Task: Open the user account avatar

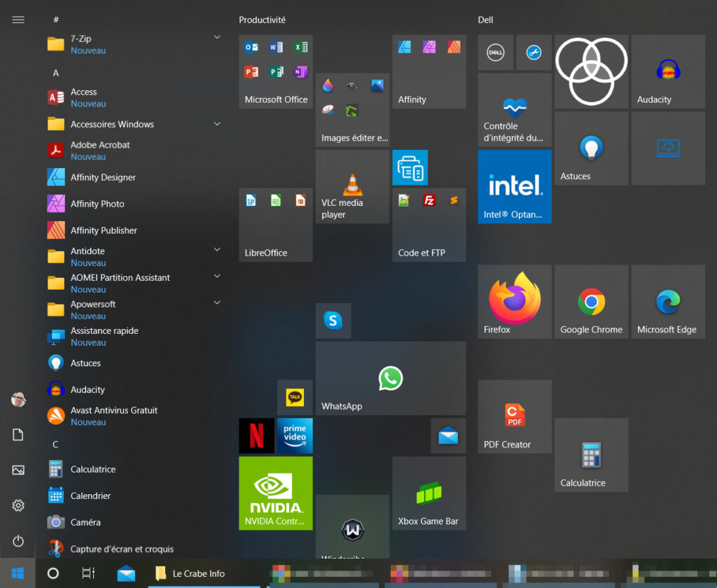Action: 18,399
